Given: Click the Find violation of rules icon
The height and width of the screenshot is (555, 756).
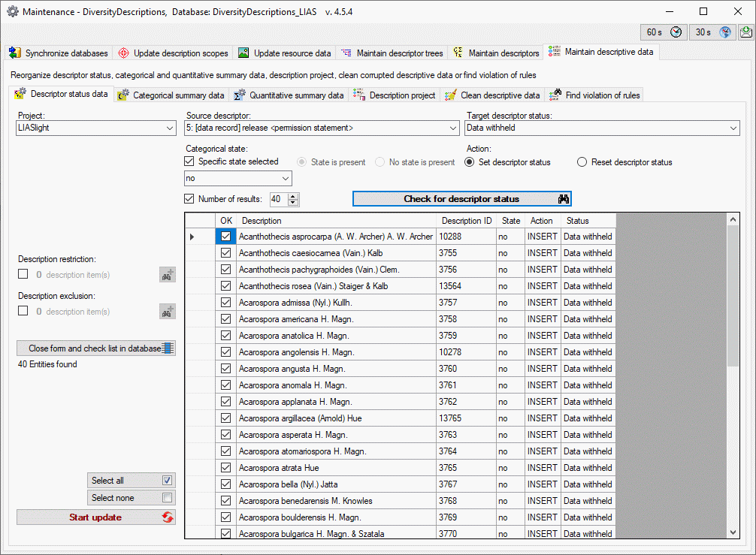Looking at the screenshot, I should (x=555, y=95).
